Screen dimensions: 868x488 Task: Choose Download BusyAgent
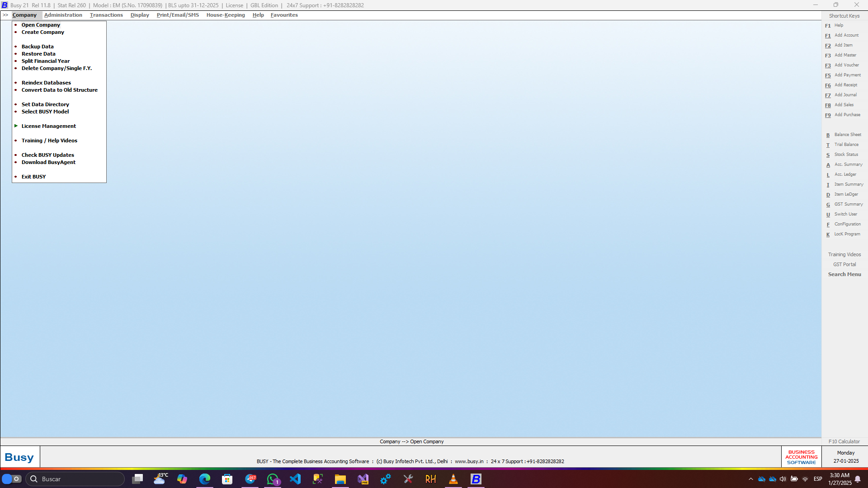point(48,162)
